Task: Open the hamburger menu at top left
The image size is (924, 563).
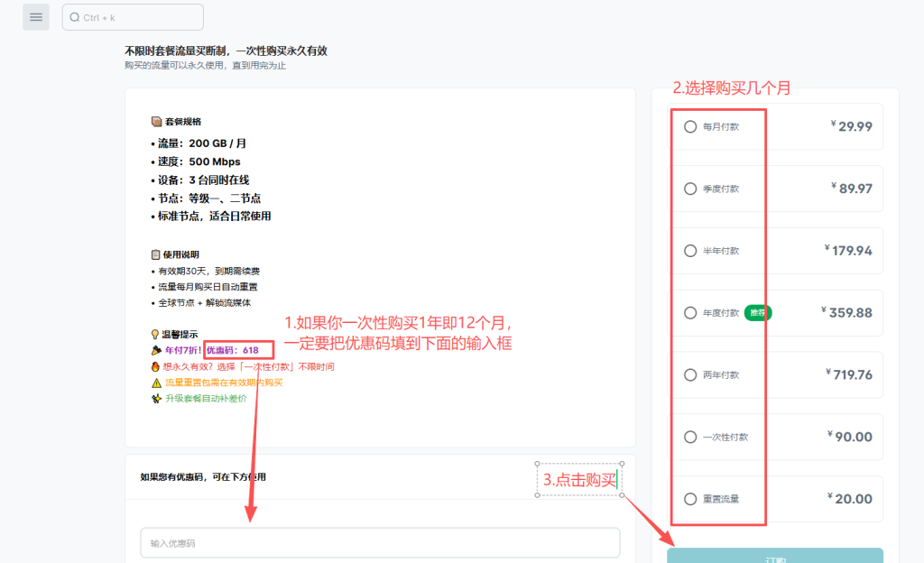Action: tap(36, 17)
